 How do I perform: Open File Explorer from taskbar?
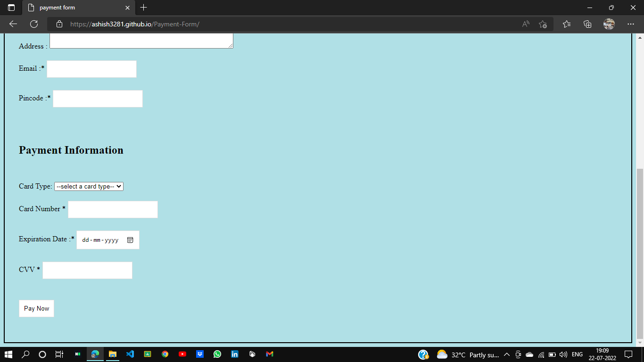point(113,354)
